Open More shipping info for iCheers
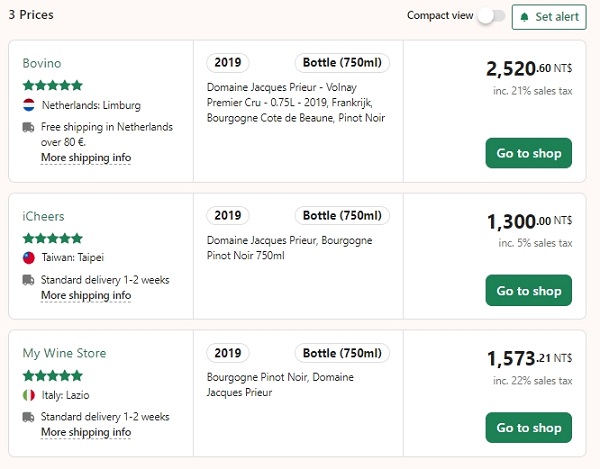This screenshot has height=469, width=600. [86, 295]
